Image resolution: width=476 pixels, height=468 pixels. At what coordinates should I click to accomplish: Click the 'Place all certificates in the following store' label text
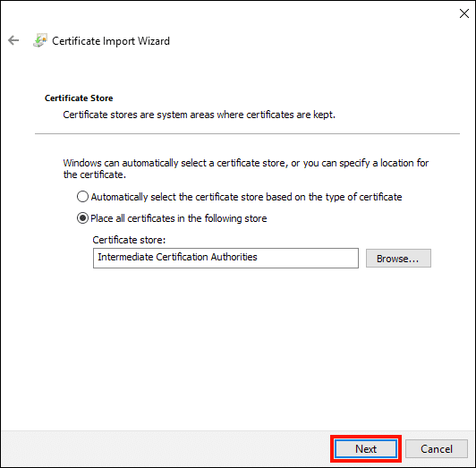(x=179, y=218)
